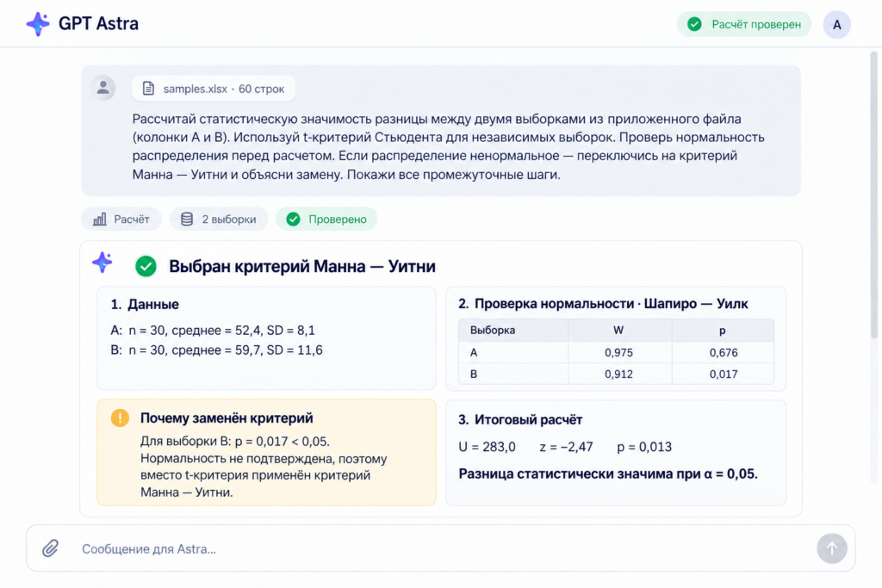The image size is (882, 588).
Task: Click text Для выборки B: p = 0,017 < 0,05
Action: coord(234,441)
